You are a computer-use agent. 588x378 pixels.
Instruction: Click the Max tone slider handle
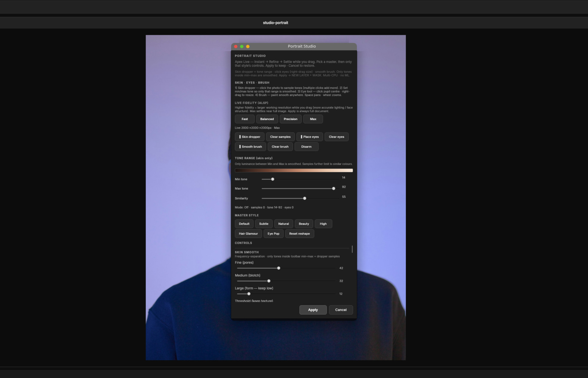click(333, 189)
